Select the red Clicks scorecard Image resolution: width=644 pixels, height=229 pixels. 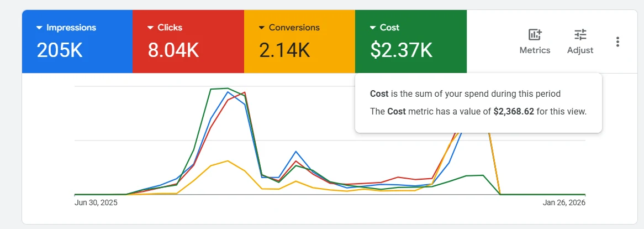188,41
